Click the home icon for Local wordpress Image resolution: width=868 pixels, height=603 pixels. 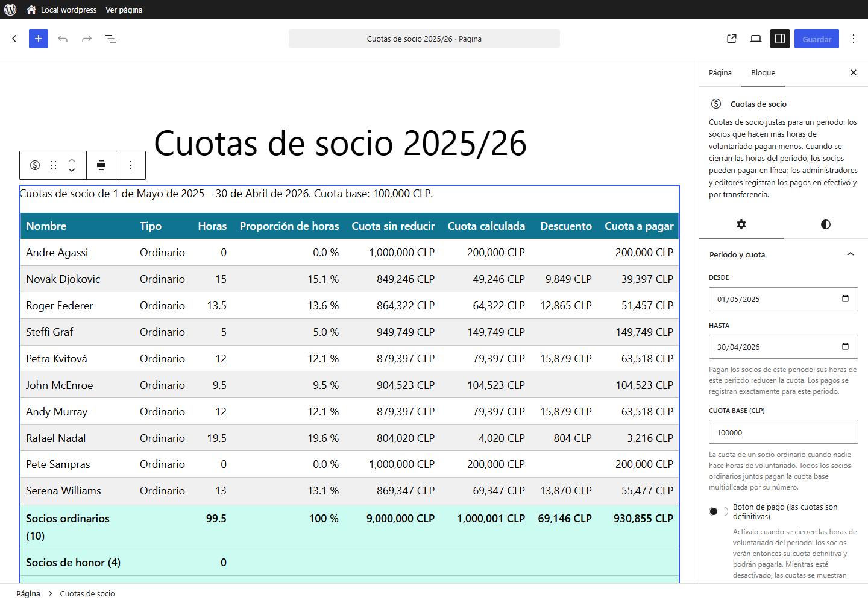31,10
